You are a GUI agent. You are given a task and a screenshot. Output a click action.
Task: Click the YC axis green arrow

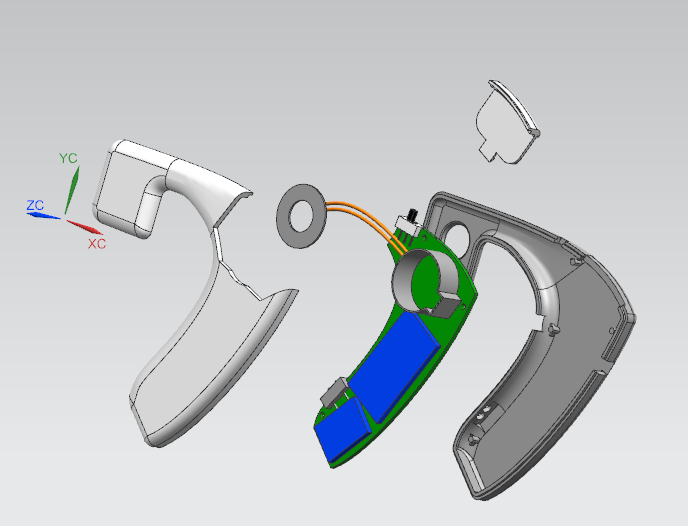click(72, 190)
